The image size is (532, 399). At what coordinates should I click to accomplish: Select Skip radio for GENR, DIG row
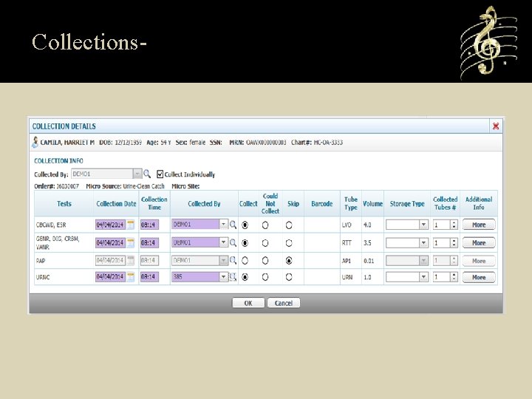(x=289, y=243)
